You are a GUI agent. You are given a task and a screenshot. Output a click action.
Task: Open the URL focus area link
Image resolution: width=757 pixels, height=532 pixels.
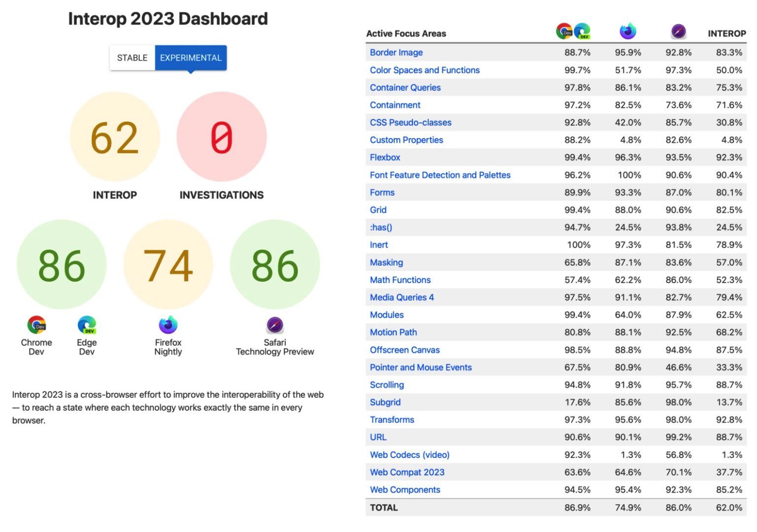click(x=378, y=437)
